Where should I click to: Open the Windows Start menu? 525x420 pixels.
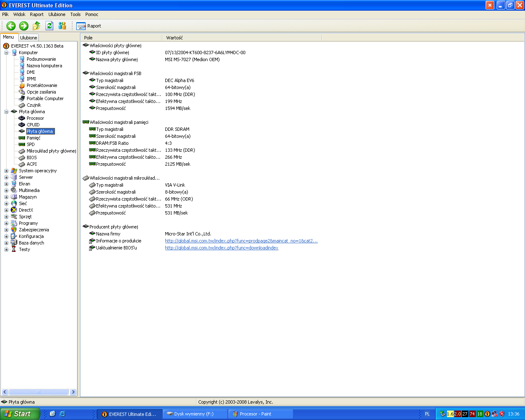click(20, 414)
